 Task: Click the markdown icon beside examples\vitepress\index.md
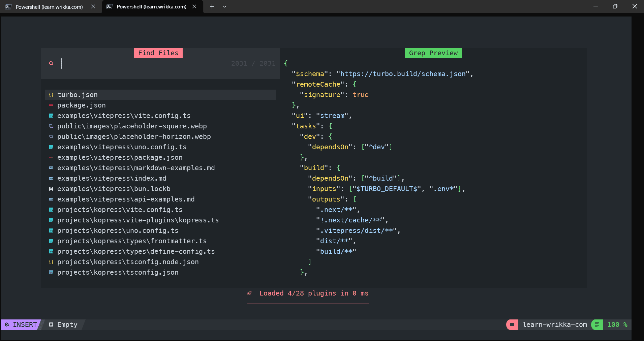point(51,178)
